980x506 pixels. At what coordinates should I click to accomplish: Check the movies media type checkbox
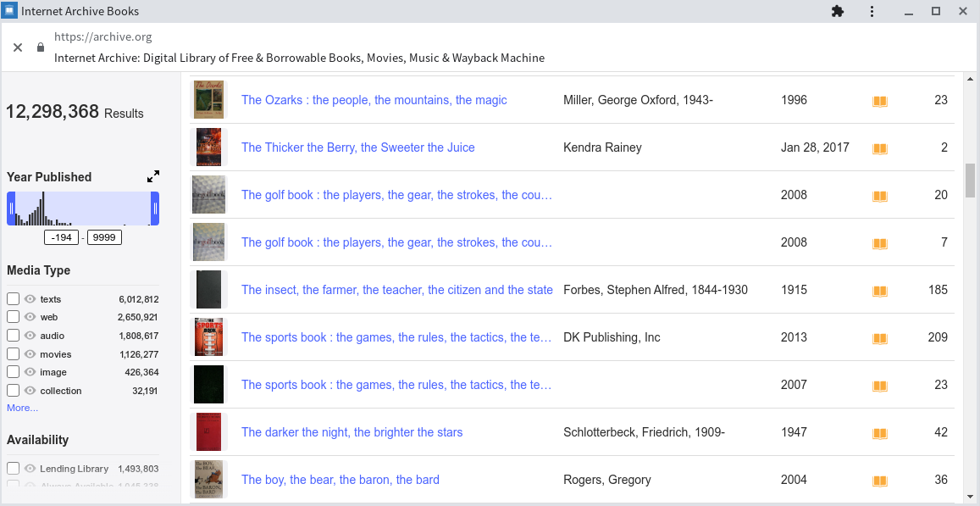pyautogui.click(x=13, y=354)
